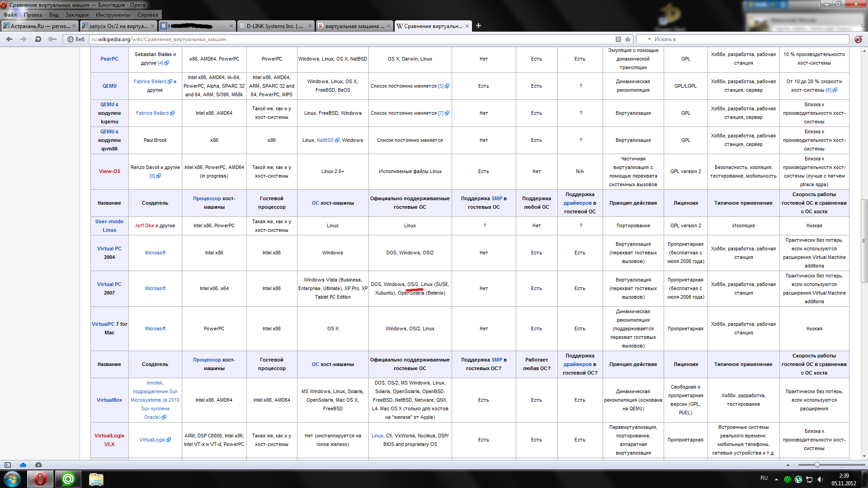Screen dimensions: 868x488
Task: Click the NetBSD external link
Action: coord(325,140)
